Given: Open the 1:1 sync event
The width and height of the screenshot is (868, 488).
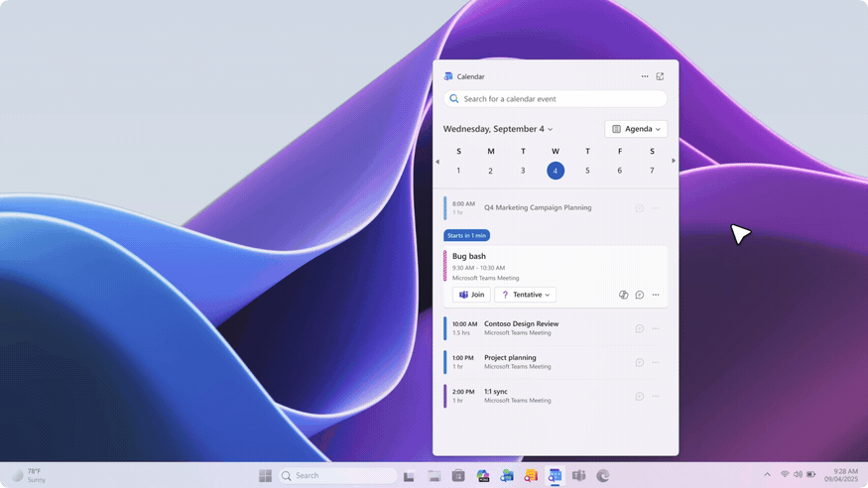Looking at the screenshot, I should (x=495, y=391).
